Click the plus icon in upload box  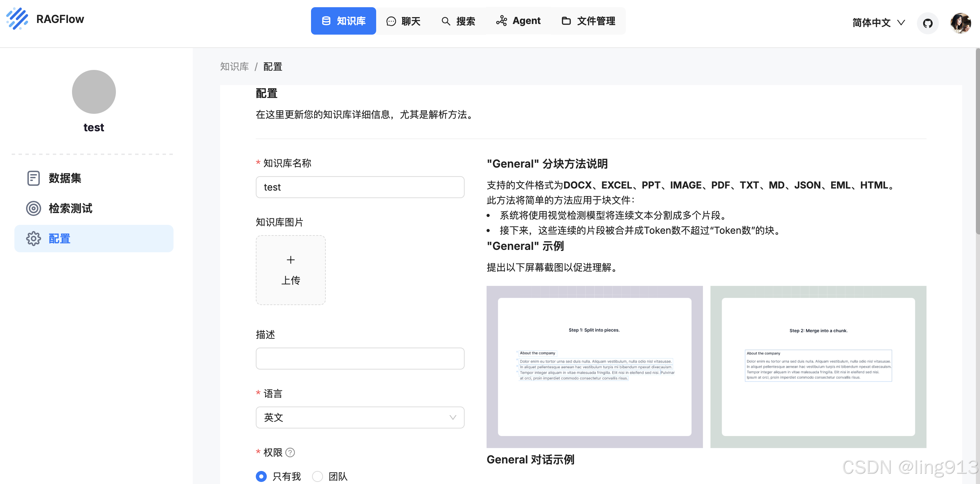click(291, 260)
